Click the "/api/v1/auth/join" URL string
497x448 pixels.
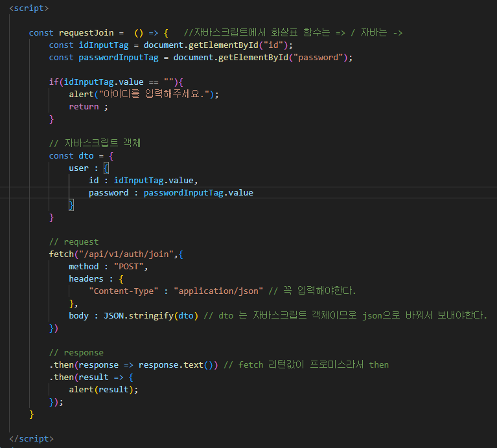[126, 254]
